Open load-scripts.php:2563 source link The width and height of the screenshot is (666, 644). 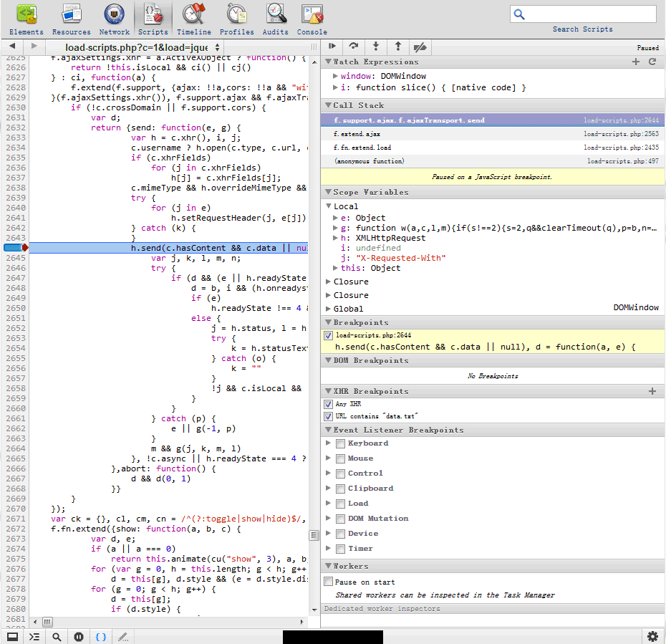(x=621, y=134)
